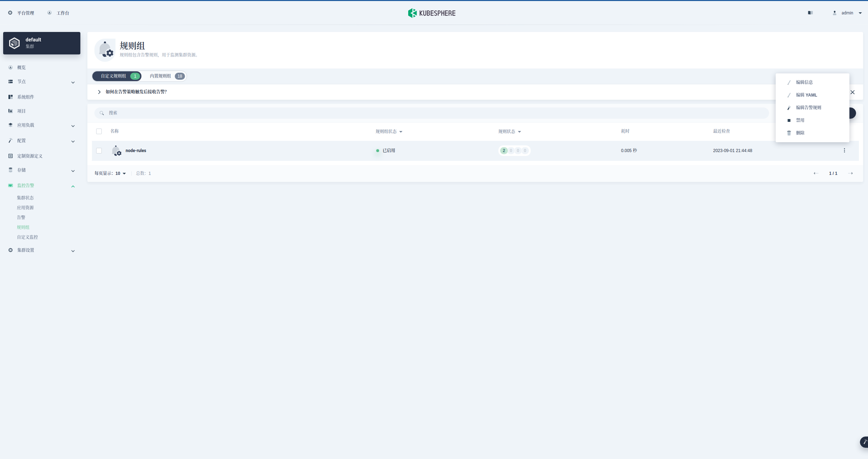Switch to 自定义规则组 tab

point(117,76)
